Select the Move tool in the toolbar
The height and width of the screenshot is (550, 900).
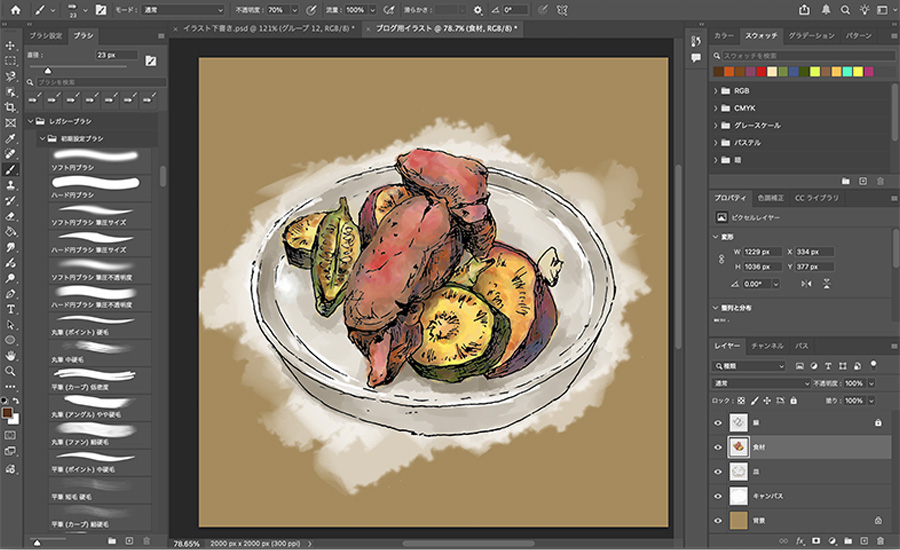point(10,45)
